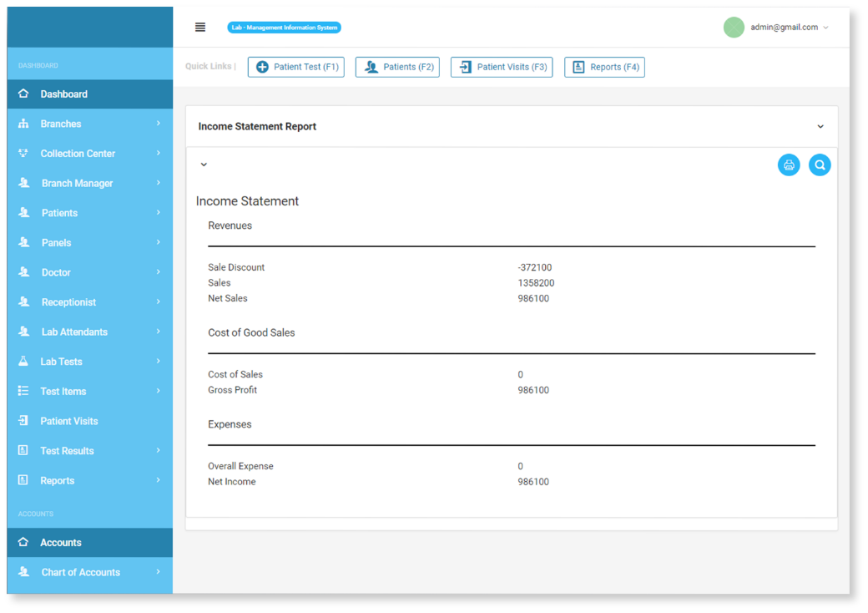Click the plus icon in Patient Test button
The image size is (868, 613).
click(262, 67)
